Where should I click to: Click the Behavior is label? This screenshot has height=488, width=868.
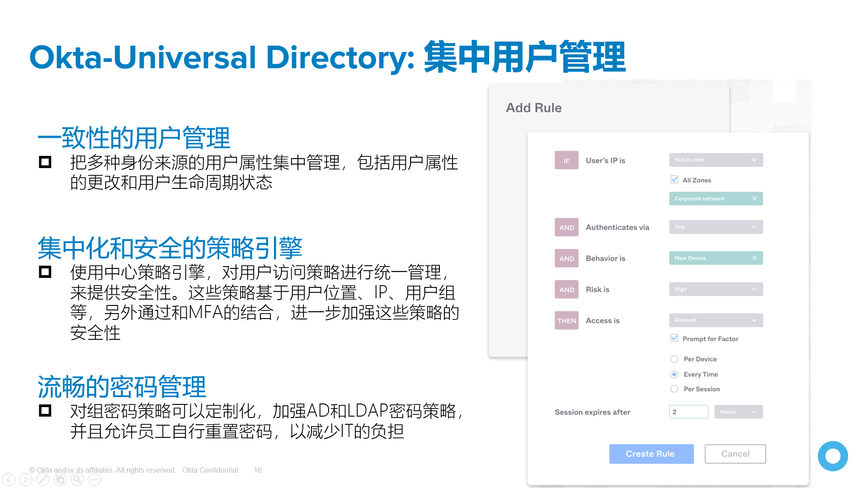605,258
